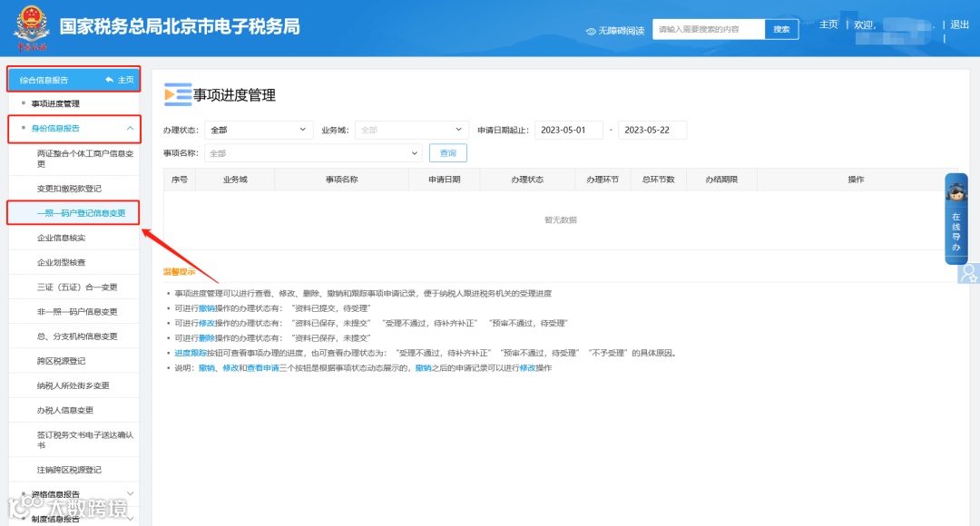980x526 pixels.
Task: Open 非一照一码户信息变更 item
Action: coord(77,312)
